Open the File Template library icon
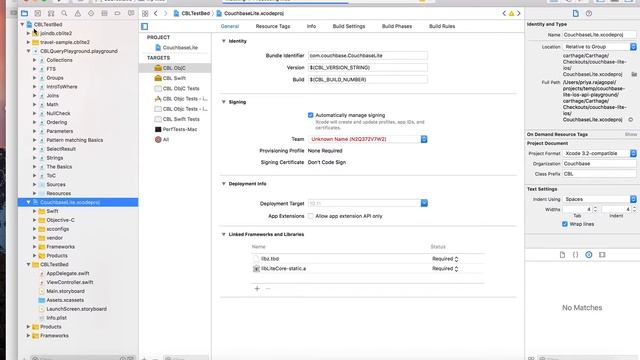This screenshot has width=640, height=360. pos(562,255)
